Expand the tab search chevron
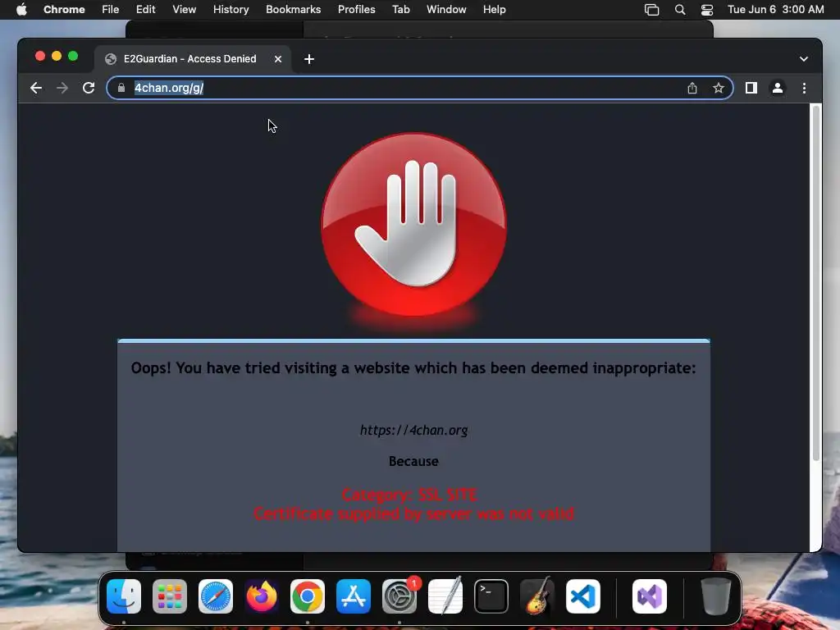 coord(804,59)
